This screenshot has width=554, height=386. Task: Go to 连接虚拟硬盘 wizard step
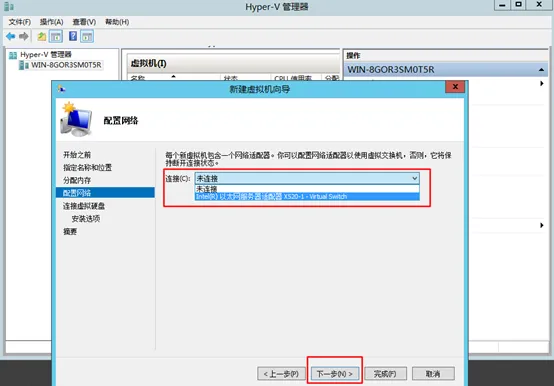(84, 206)
